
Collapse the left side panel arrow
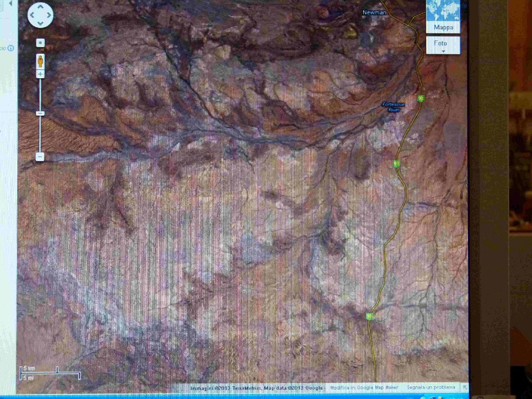(10, 3)
